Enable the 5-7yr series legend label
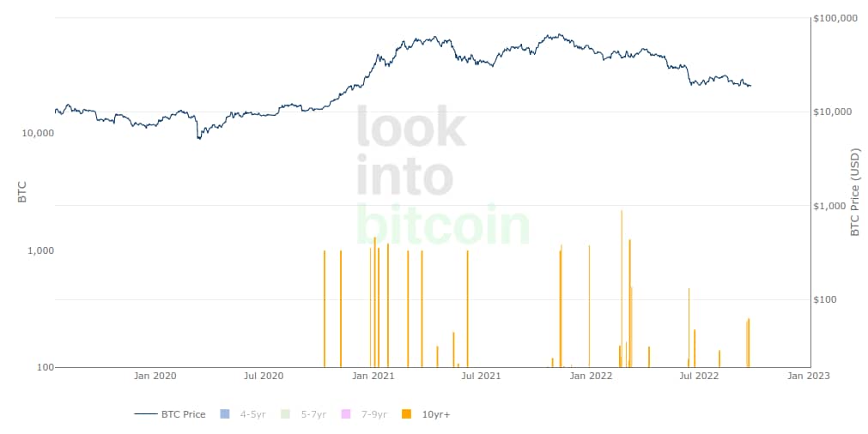This screenshot has height=434, width=868. click(313, 414)
